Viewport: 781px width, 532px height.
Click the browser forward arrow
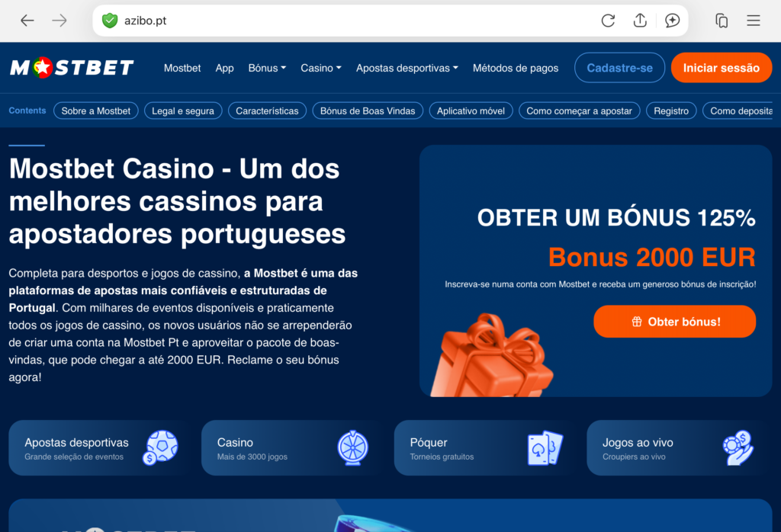click(59, 21)
